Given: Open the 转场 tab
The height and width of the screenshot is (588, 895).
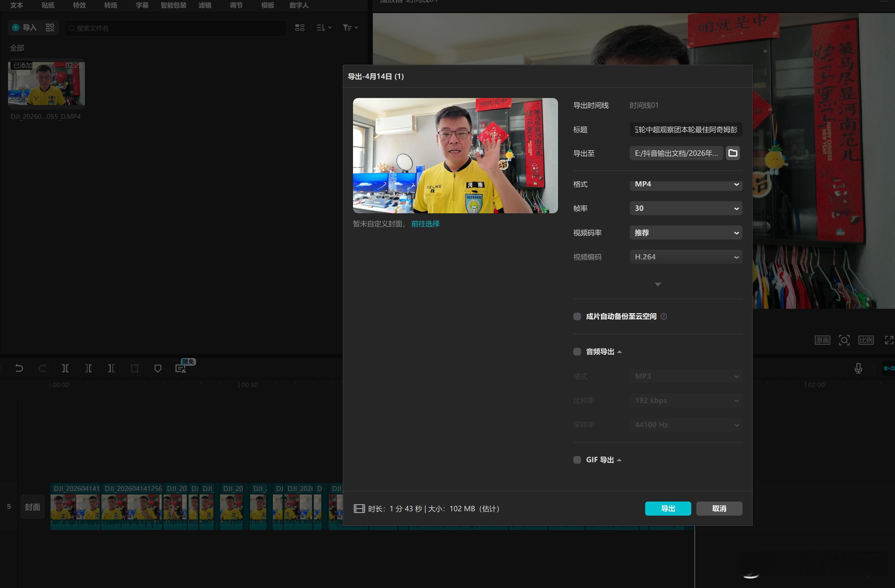Looking at the screenshot, I should tap(111, 5).
